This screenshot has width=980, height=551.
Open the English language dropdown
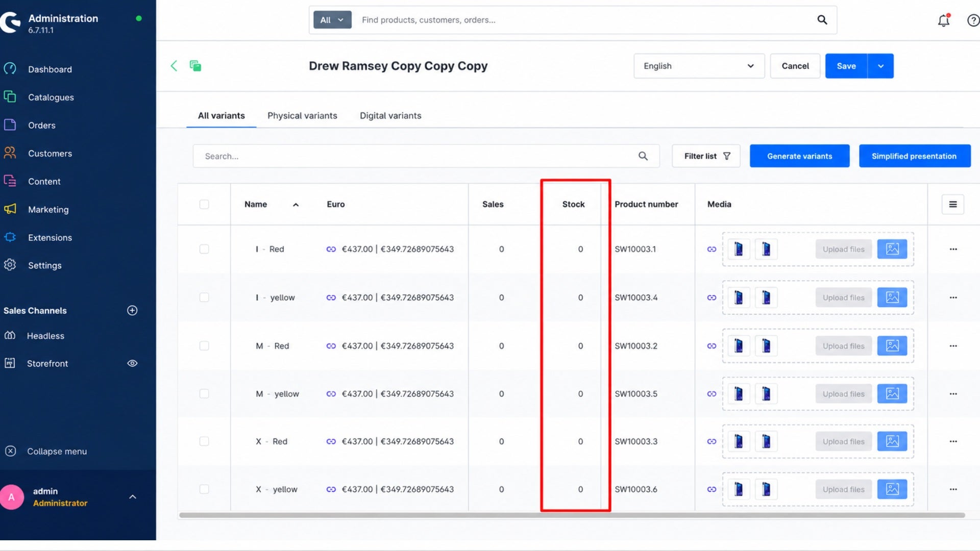coord(699,66)
